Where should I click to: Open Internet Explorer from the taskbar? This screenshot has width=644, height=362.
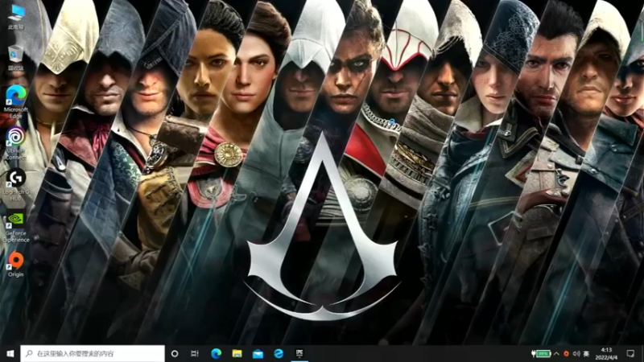pos(279,353)
